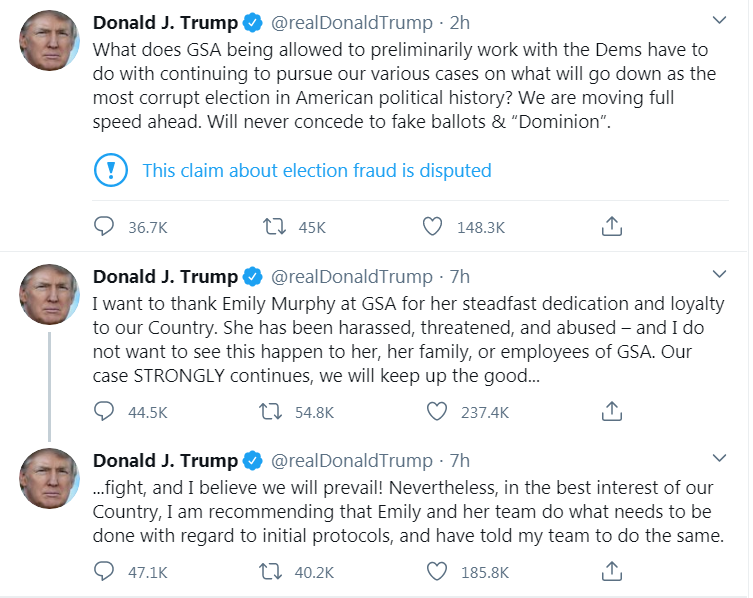Retweet the tweet with 54.8K retweets
753x598 pixels.
(271, 411)
